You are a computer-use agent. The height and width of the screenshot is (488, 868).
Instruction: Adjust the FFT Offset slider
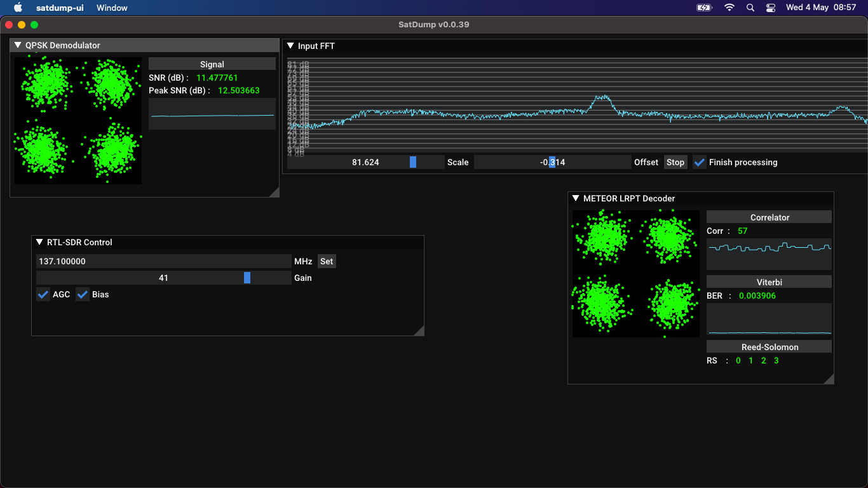[553, 162]
